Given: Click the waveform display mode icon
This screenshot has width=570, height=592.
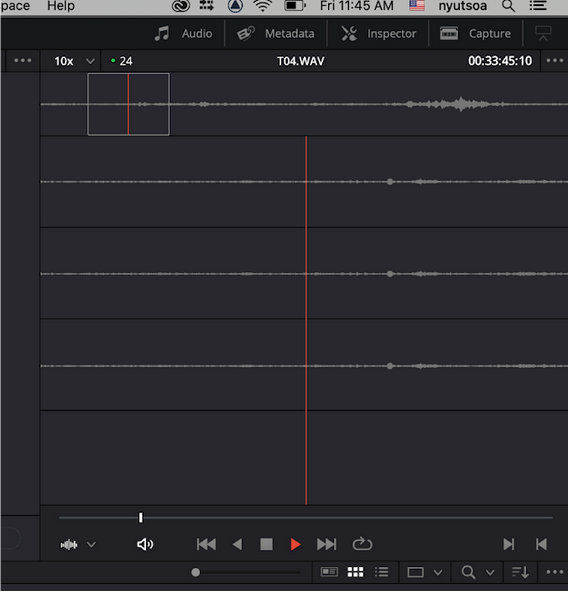Looking at the screenshot, I should [69, 545].
